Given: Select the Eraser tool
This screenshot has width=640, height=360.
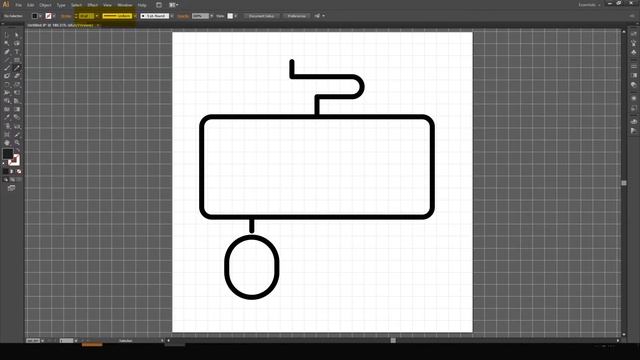Looking at the screenshot, I should point(17,76).
